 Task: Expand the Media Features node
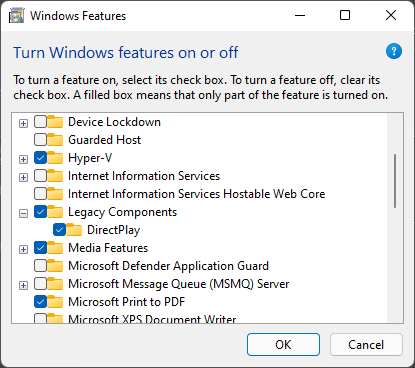tap(23, 250)
